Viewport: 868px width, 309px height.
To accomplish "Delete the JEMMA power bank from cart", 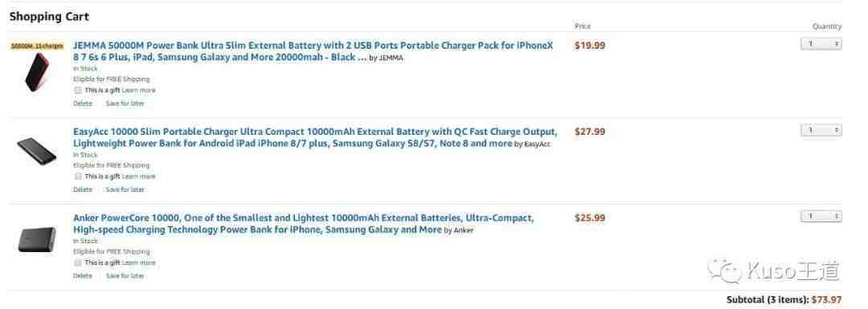I will [83, 104].
